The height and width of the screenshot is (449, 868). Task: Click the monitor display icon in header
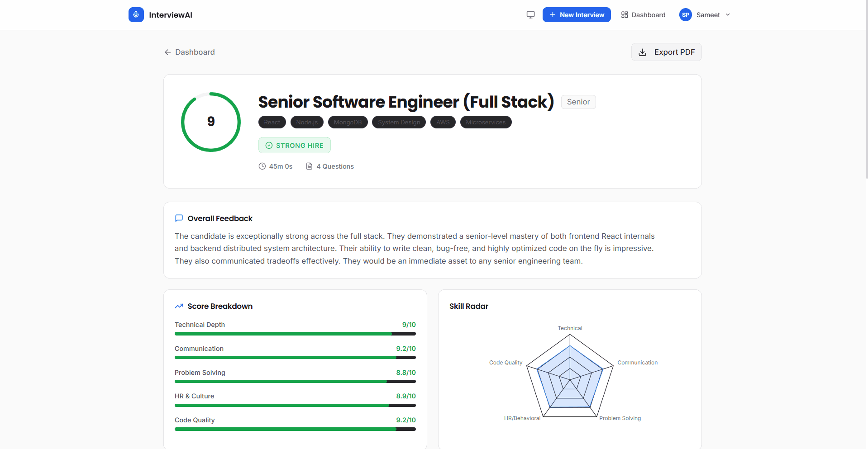(530, 15)
